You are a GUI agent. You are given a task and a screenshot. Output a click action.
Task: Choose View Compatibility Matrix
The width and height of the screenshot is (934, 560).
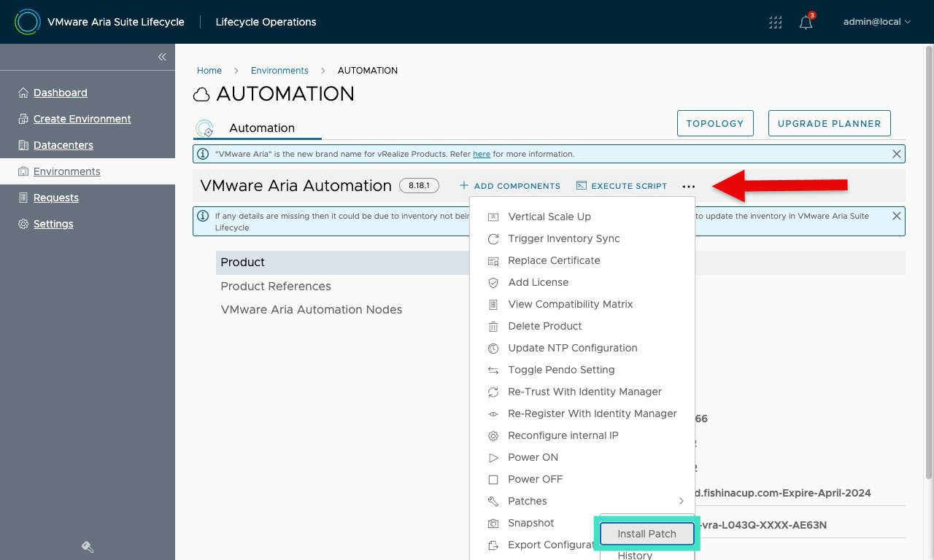(582, 304)
